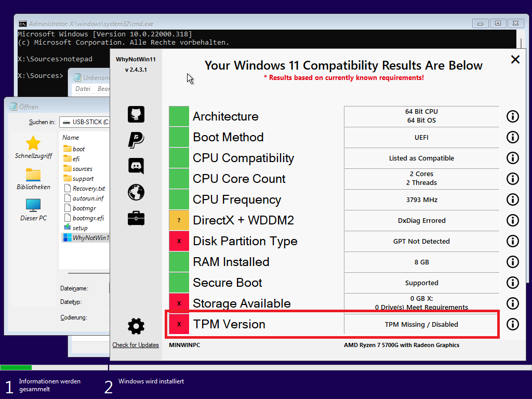Viewport: 532px width, 399px height.
Task: Select WhyNotWin11 executable in file list
Action: click(86, 237)
